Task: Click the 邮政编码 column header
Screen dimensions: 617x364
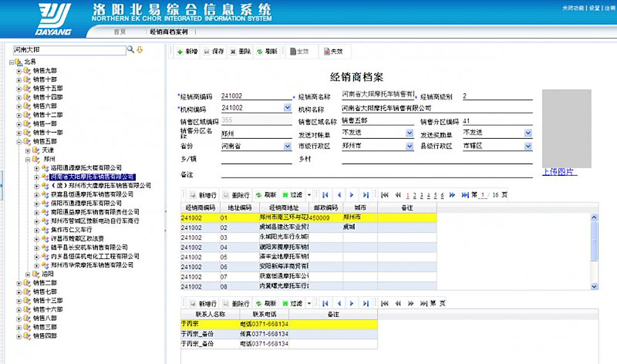Action: point(326,208)
